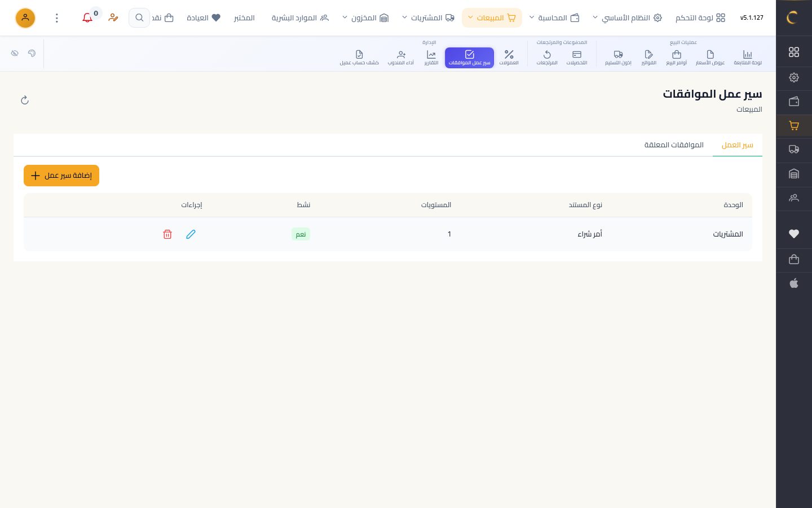Click the edit pencil for أمر شراء row
This screenshot has width=812, height=508.
[191, 234]
